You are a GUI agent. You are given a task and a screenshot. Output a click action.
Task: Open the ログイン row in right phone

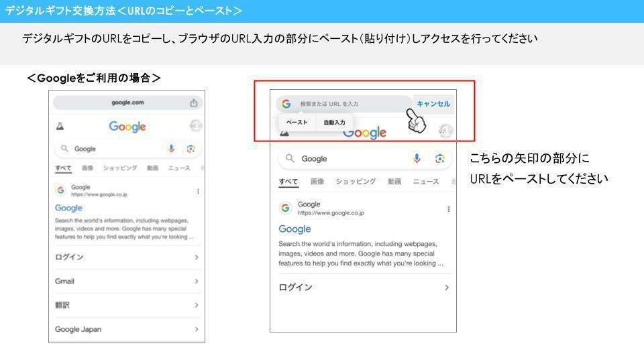point(364,288)
